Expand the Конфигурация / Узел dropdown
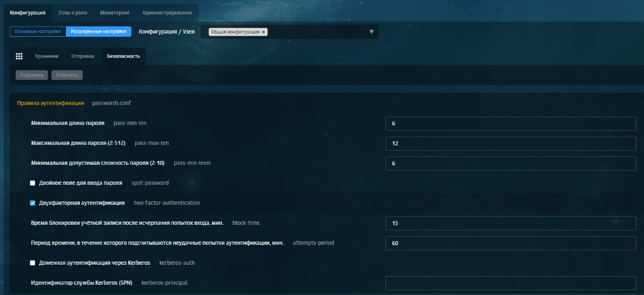Screen dimensions: 644x295 point(371,32)
